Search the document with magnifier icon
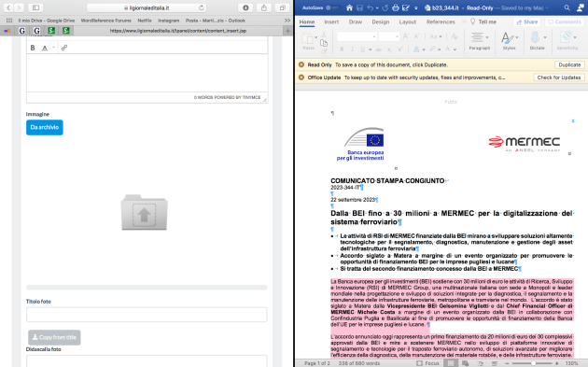Image resolution: width=588 pixels, height=367 pixels. point(567,7)
